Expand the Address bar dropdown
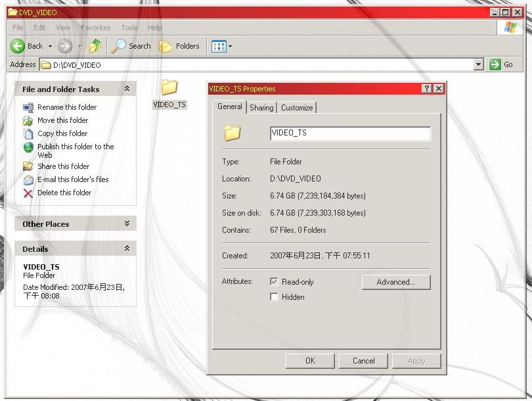 coord(479,64)
